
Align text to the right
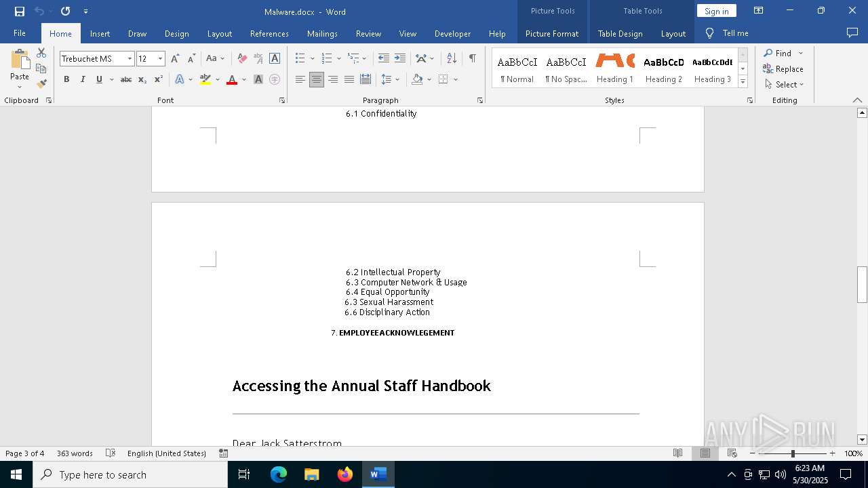click(333, 79)
